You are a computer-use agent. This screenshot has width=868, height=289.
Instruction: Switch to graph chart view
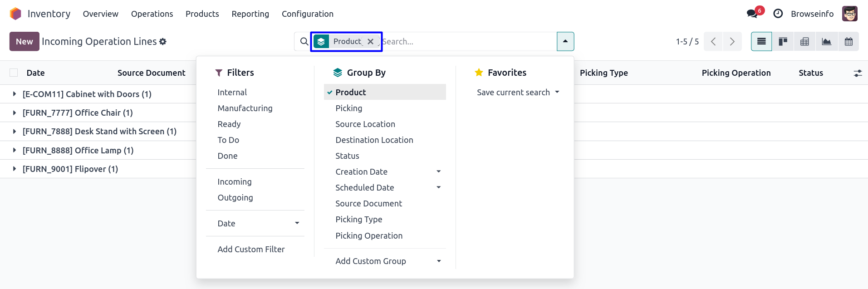[826, 42]
